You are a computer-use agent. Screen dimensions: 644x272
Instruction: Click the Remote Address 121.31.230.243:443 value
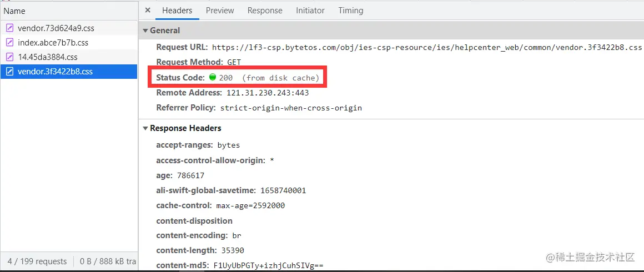[x=268, y=93]
